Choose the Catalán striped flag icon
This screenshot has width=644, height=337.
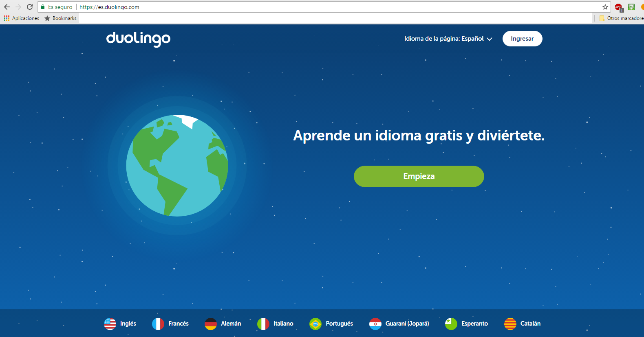(x=510, y=324)
